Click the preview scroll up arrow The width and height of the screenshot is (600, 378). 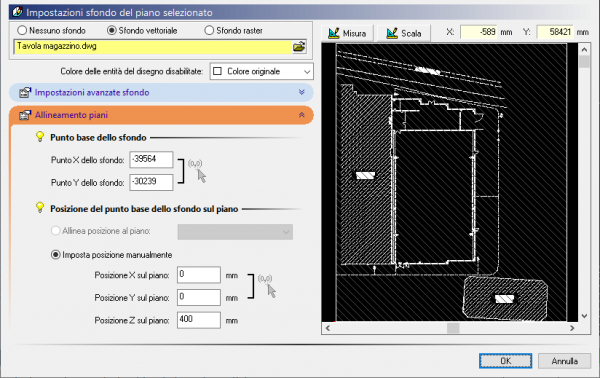[x=584, y=49]
